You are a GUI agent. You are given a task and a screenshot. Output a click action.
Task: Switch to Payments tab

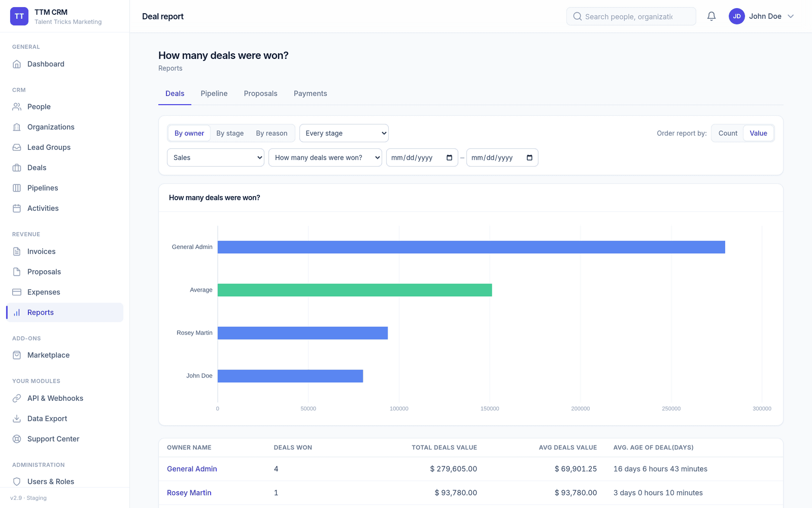click(x=310, y=93)
